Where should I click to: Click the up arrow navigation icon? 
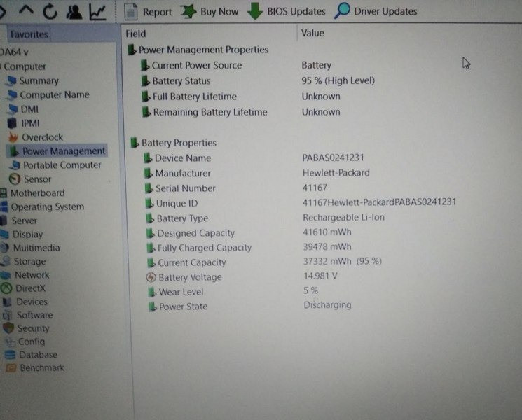pyautogui.click(x=27, y=11)
